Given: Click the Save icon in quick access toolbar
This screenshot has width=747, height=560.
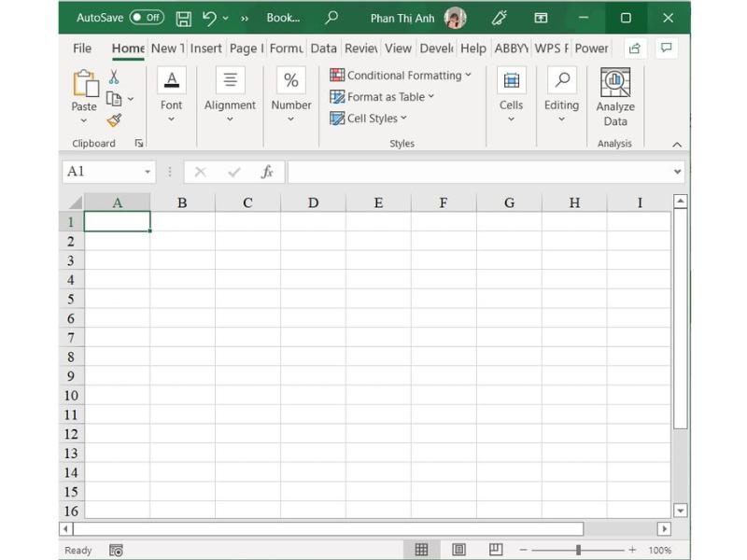Looking at the screenshot, I should pyautogui.click(x=183, y=17).
